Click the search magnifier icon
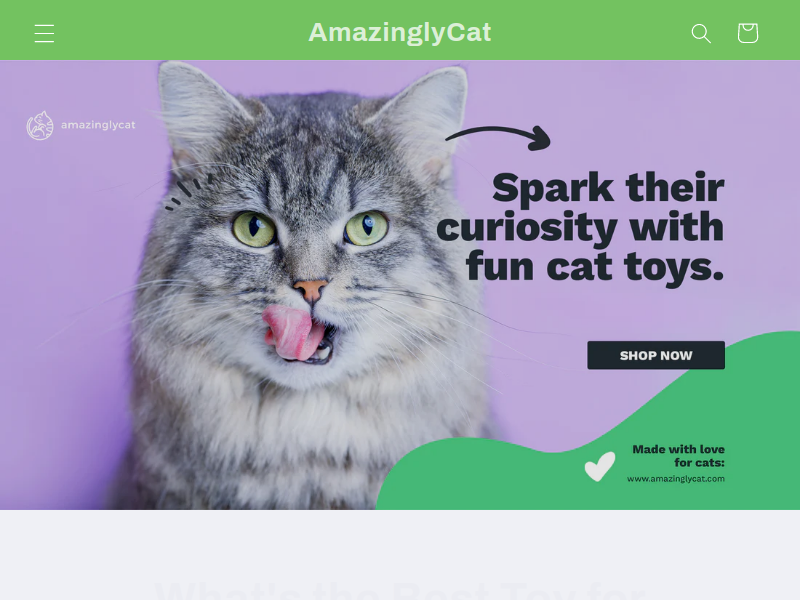The width and height of the screenshot is (800, 600). (701, 33)
